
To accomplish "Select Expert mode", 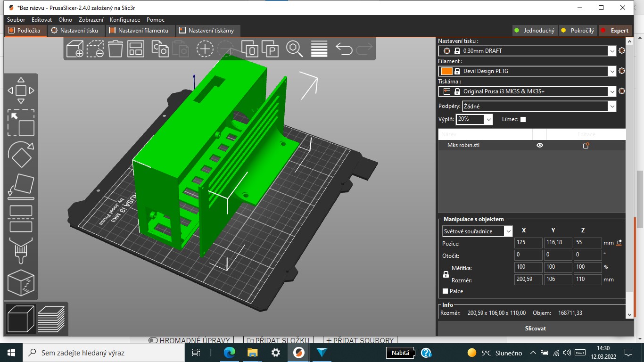I will [615, 30].
